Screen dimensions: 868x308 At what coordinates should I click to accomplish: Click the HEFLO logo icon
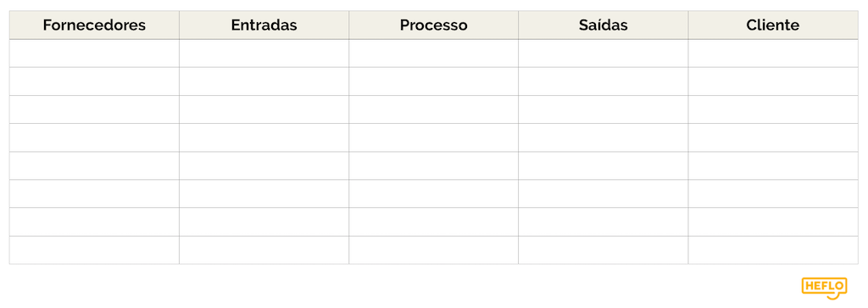(x=824, y=288)
